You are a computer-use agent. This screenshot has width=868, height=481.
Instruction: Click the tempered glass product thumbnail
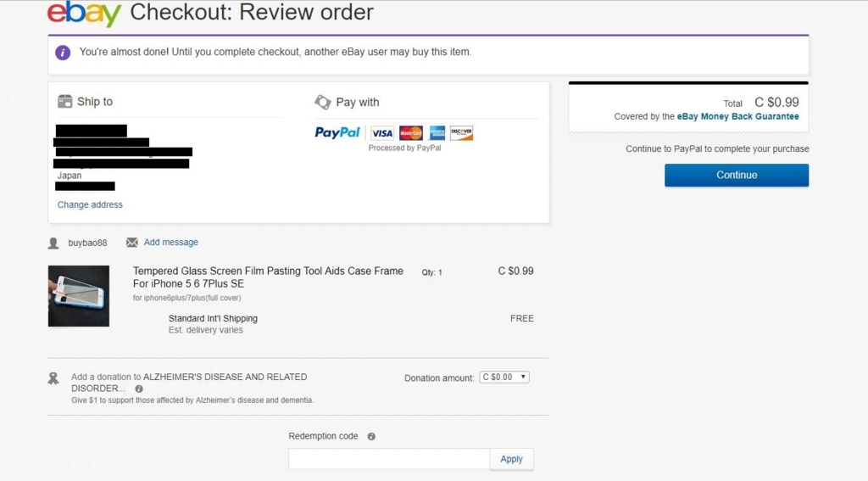tap(79, 296)
